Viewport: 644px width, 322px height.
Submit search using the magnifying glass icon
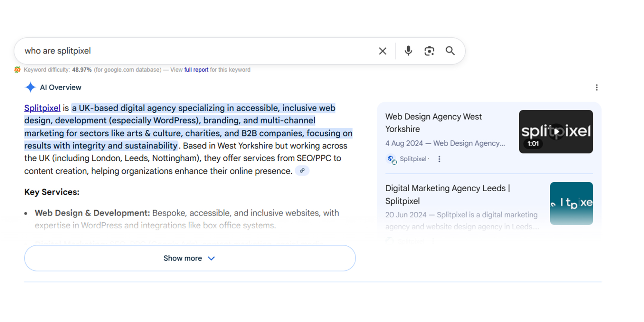click(450, 51)
